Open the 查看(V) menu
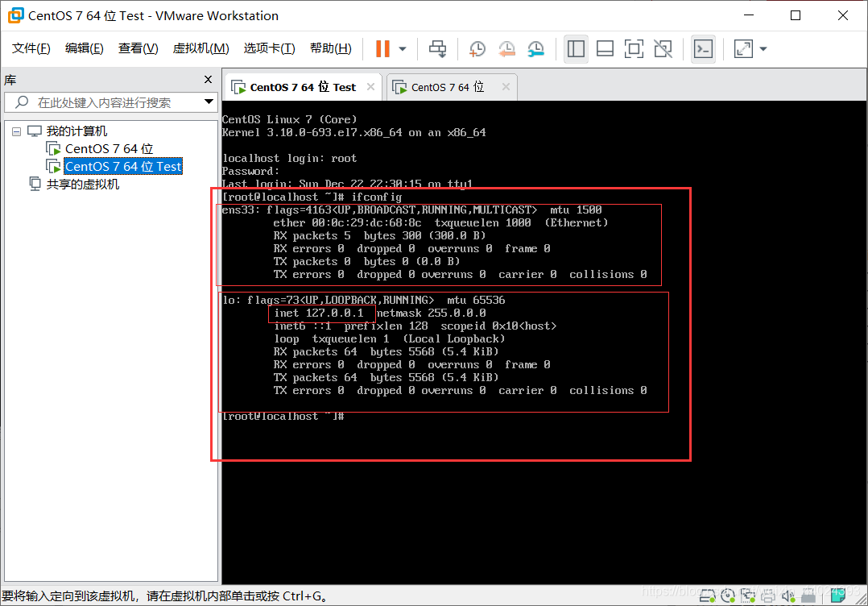Screen dimensions: 868x606 tap(138, 48)
